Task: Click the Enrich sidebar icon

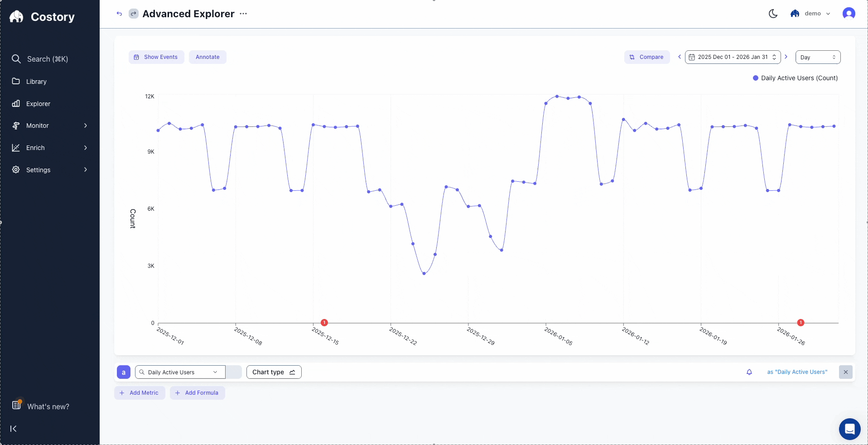Action: coord(16,148)
